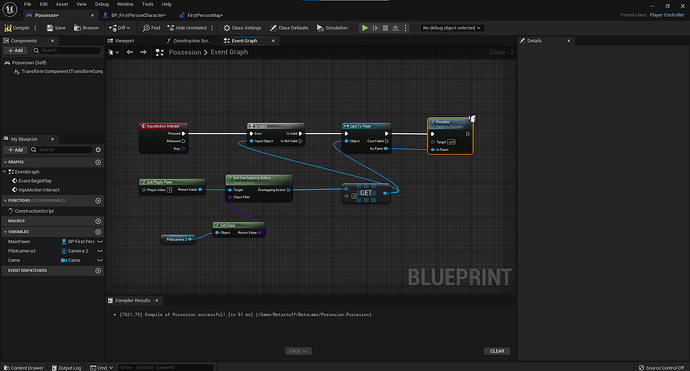
Task: Open debug object selector dropdown
Action: (x=451, y=28)
